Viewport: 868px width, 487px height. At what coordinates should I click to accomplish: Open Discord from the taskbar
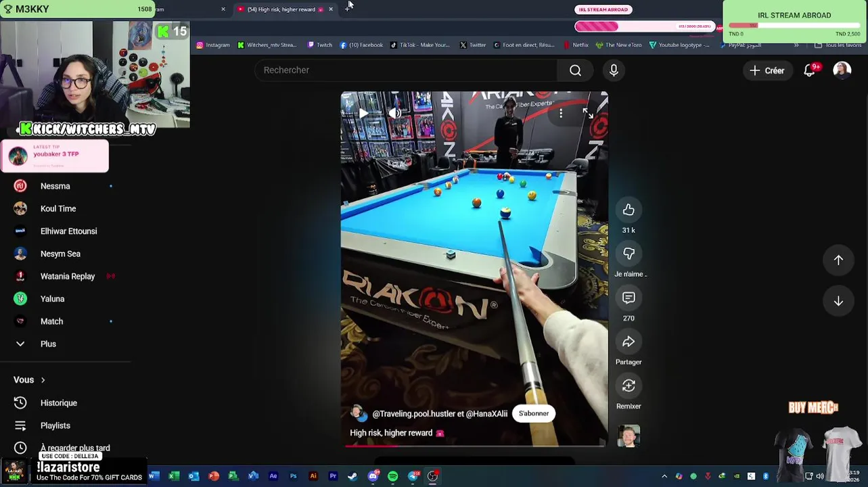[x=373, y=476]
